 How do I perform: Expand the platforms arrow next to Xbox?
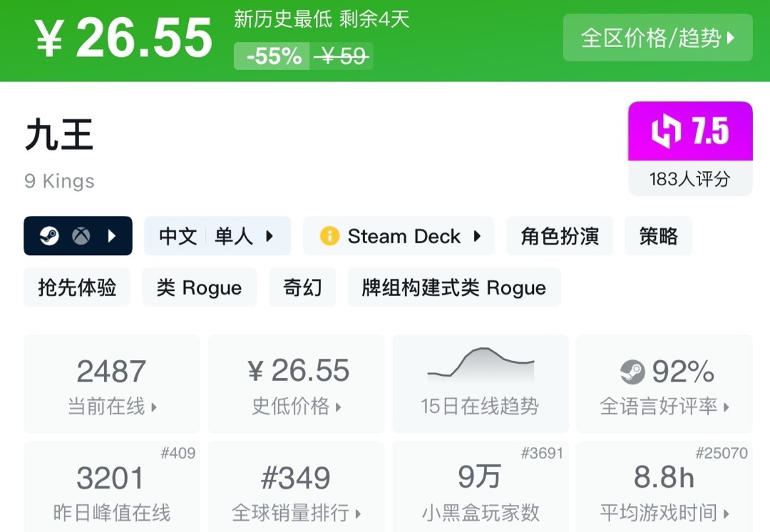click(x=112, y=236)
